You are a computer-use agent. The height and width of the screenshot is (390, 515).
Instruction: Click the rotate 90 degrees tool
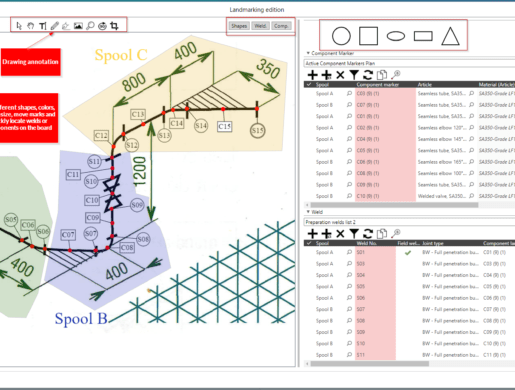[x=102, y=26]
